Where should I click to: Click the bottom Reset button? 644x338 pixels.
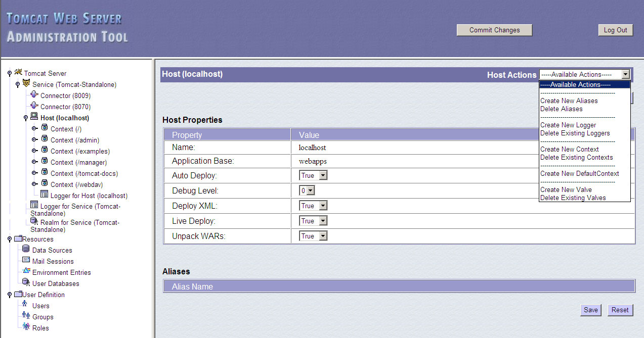tap(620, 310)
